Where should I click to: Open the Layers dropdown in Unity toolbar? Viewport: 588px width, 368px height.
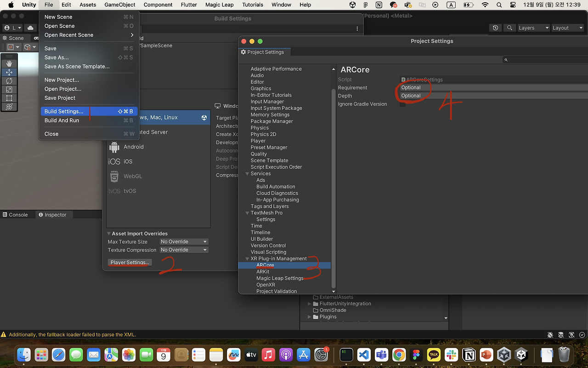tap(533, 28)
